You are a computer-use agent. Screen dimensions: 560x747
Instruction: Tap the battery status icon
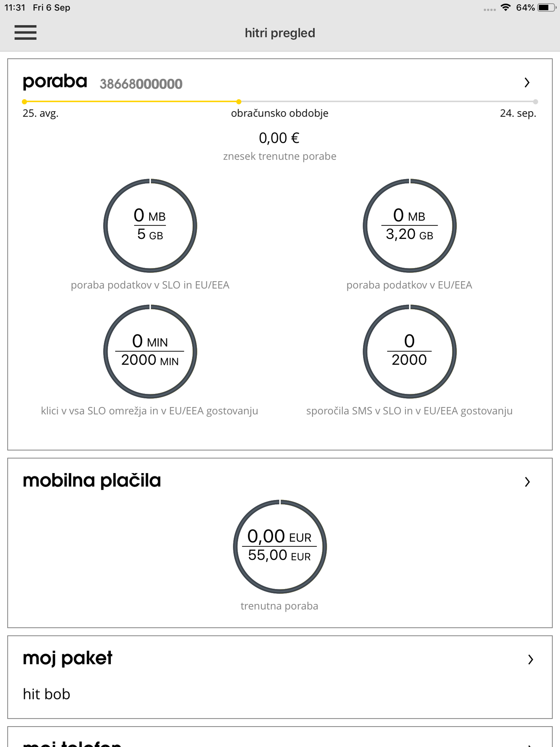click(547, 7)
